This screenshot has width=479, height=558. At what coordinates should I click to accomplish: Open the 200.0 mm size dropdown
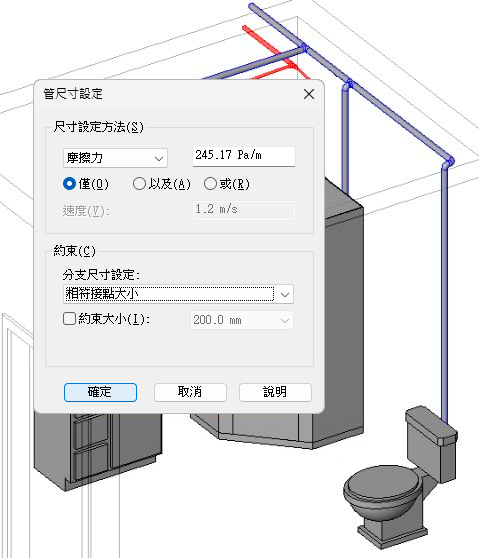click(242, 320)
